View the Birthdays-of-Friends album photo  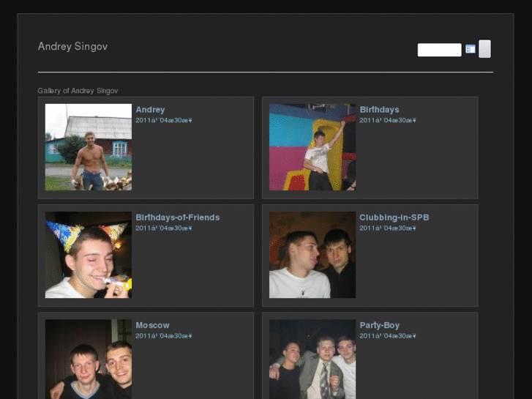(89, 255)
